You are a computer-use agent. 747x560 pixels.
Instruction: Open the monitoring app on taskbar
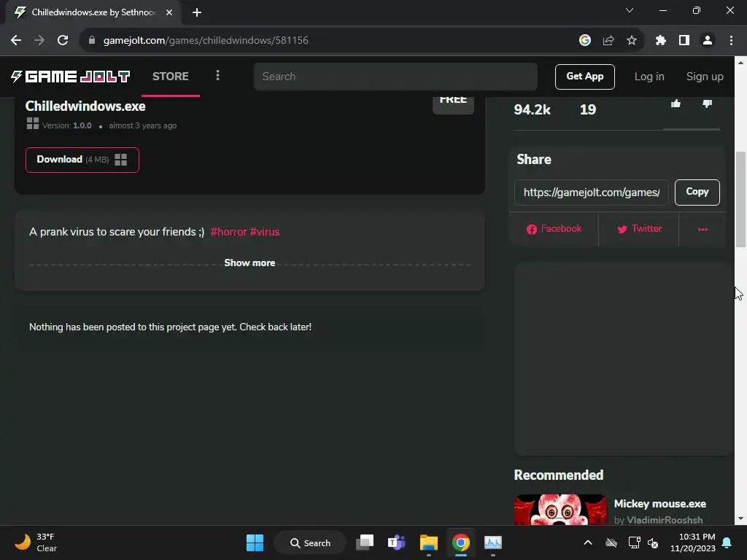coord(492,542)
